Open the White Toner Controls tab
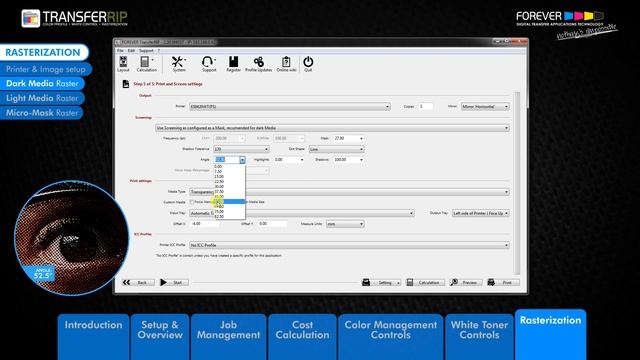This screenshot has height=360, width=640. tap(479, 336)
